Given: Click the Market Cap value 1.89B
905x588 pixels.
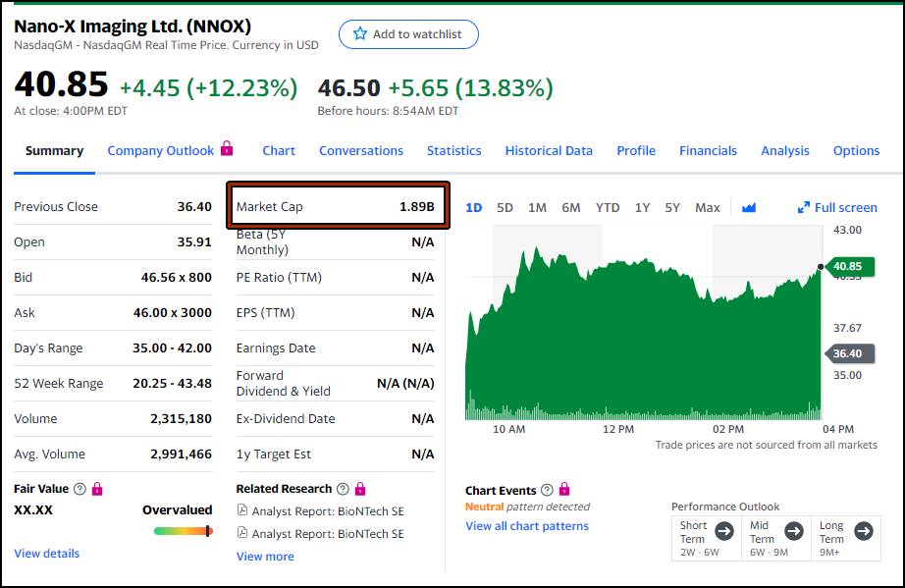Looking at the screenshot, I should [x=417, y=206].
